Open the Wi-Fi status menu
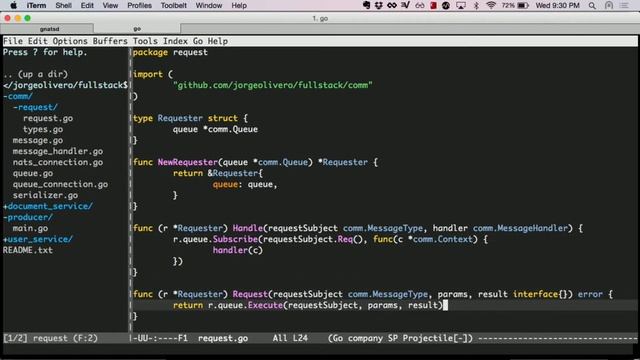640x360 pixels. pos(491,5)
